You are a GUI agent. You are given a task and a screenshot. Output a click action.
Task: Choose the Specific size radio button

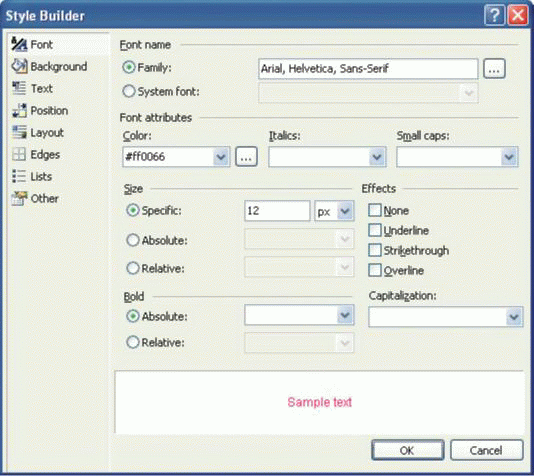(133, 210)
